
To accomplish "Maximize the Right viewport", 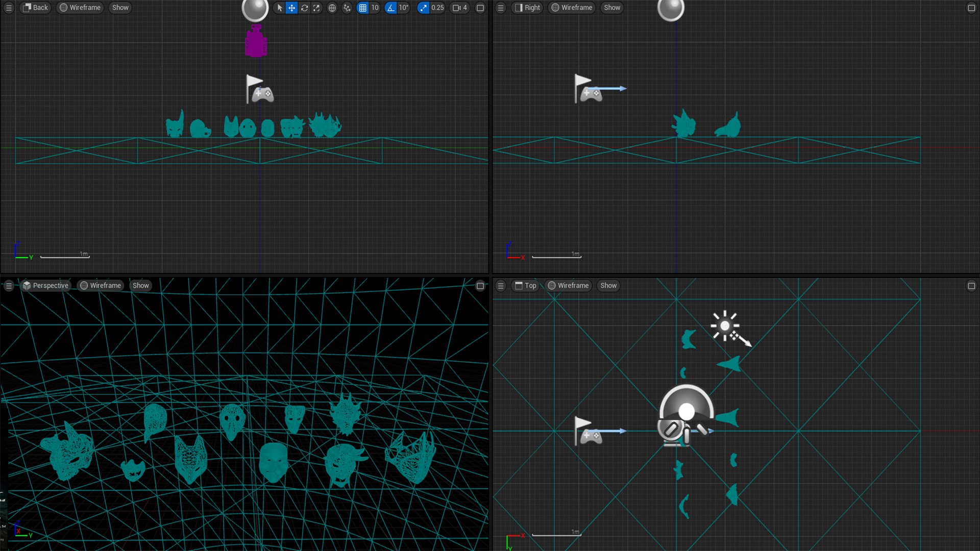I will point(971,8).
